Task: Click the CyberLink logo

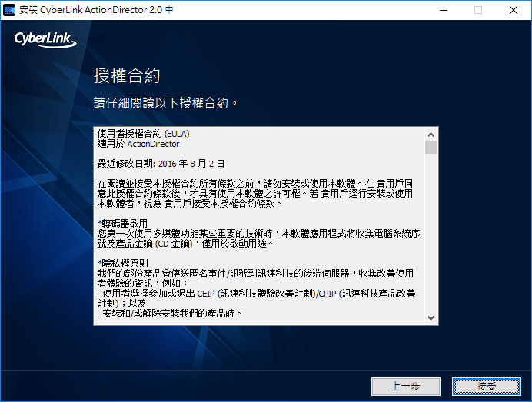Action: pos(45,39)
